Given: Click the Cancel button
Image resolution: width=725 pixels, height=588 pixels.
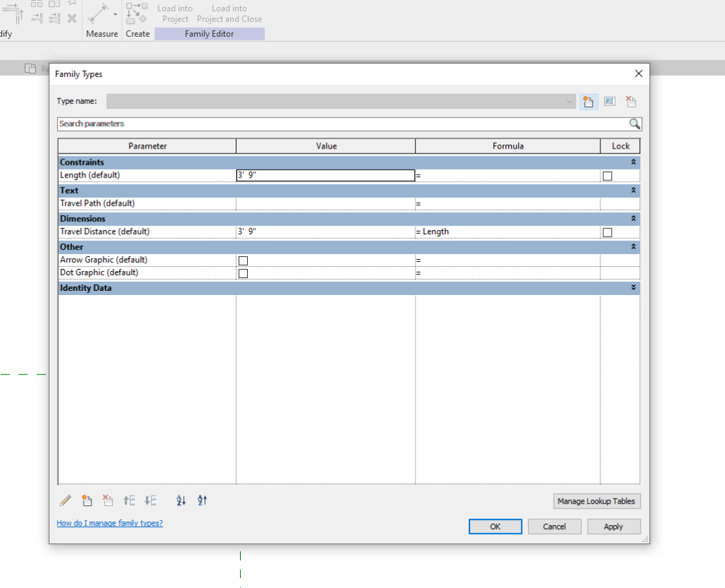Looking at the screenshot, I should [x=554, y=526].
